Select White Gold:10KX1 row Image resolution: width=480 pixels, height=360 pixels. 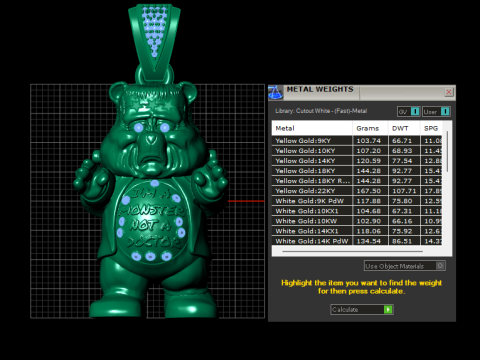coord(357,211)
